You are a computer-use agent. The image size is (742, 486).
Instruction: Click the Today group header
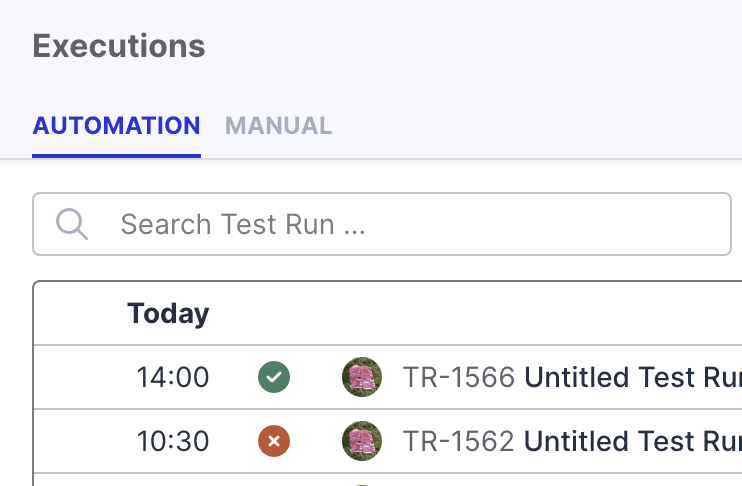168,313
